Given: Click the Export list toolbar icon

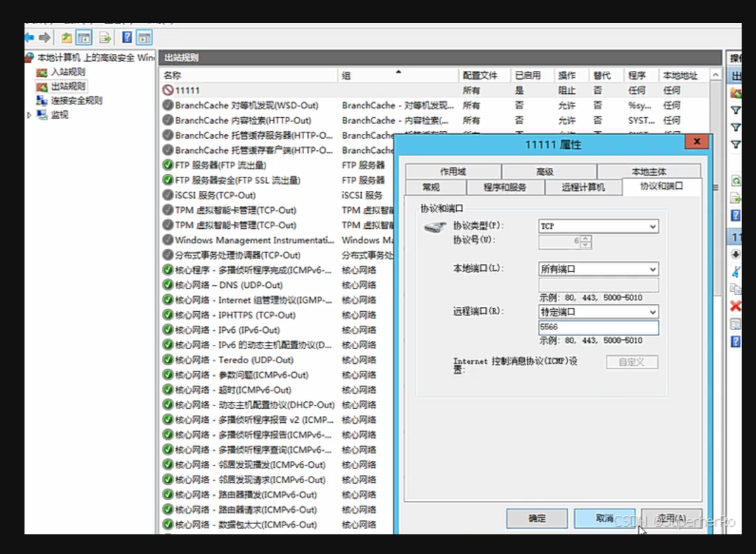Looking at the screenshot, I should point(105,37).
